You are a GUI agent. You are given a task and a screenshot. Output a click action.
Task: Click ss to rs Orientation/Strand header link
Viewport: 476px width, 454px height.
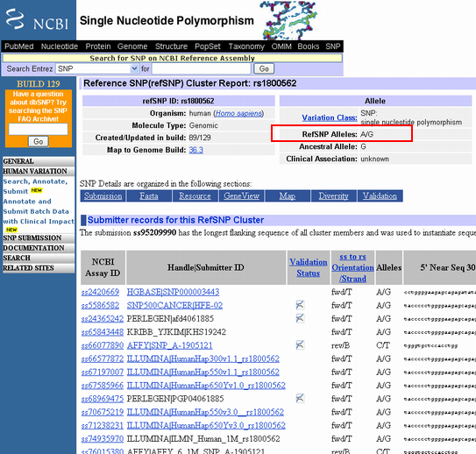[352, 267]
